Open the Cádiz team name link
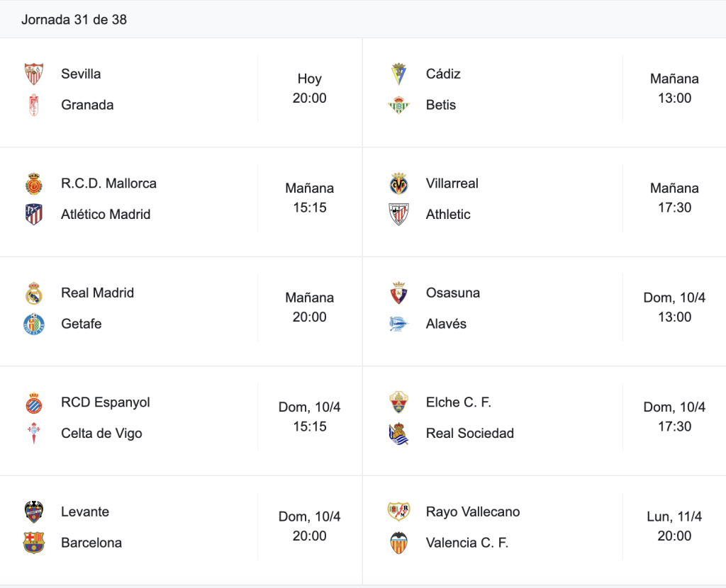 tap(443, 74)
